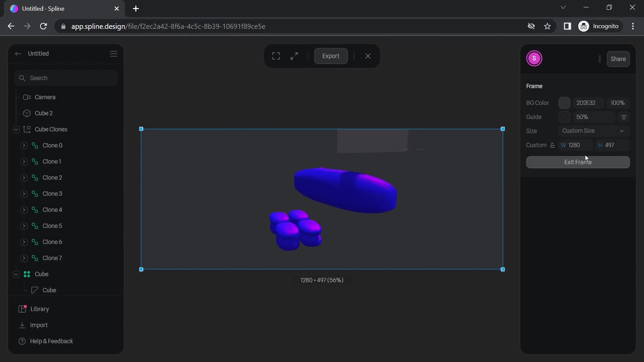Click the Share icon button
This screenshot has height=362, width=644.
(x=619, y=59)
